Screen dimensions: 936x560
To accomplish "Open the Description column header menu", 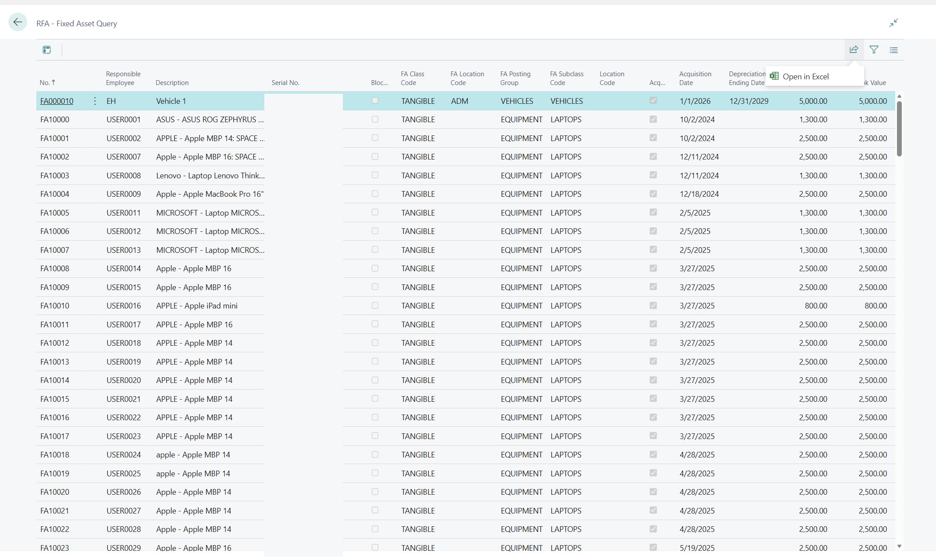I will tap(172, 82).
